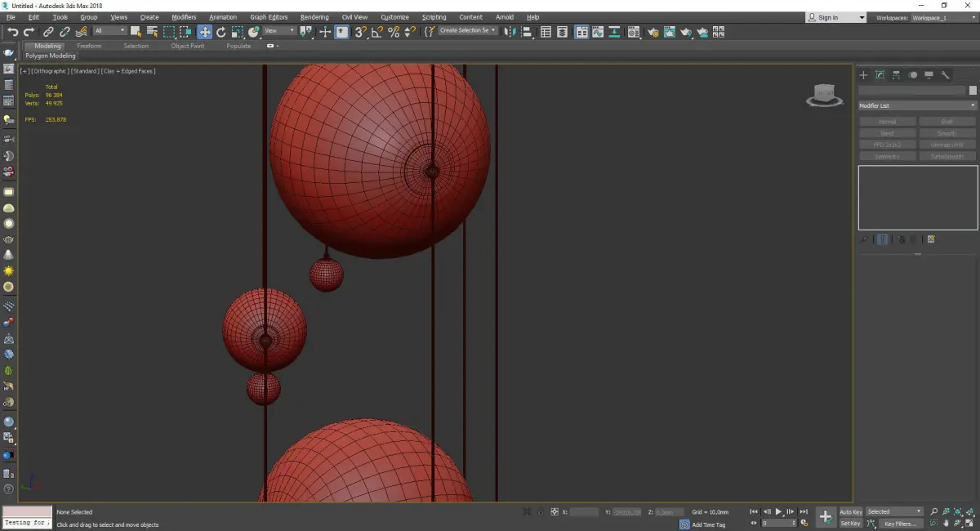Play the animation

pyautogui.click(x=778, y=511)
